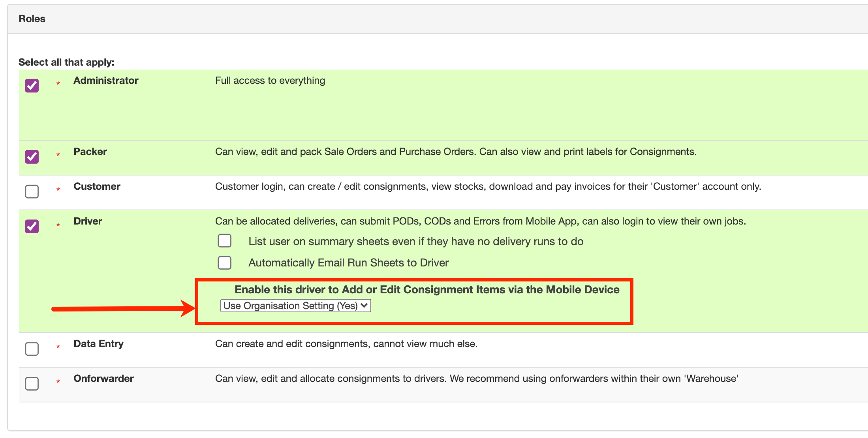Image resolution: width=868 pixels, height=438 pixels.
Task: Click the Packer role label
Action: click(x=90, y=151)
